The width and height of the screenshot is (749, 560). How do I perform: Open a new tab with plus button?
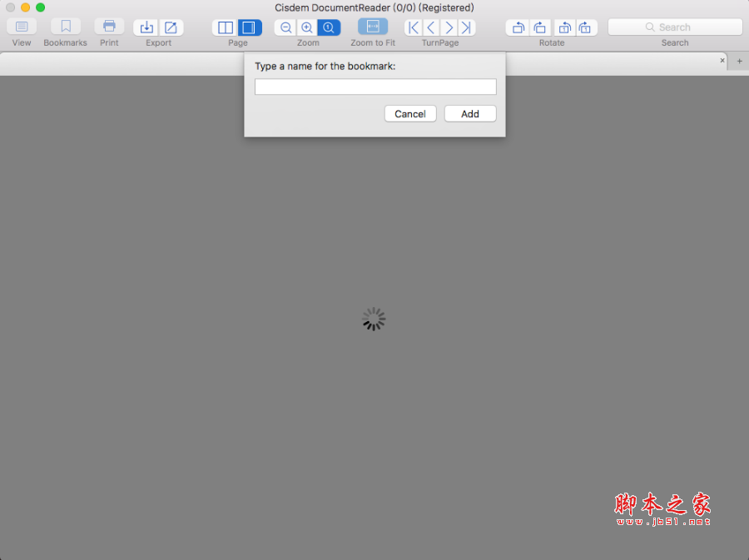[x=740, y=61]
